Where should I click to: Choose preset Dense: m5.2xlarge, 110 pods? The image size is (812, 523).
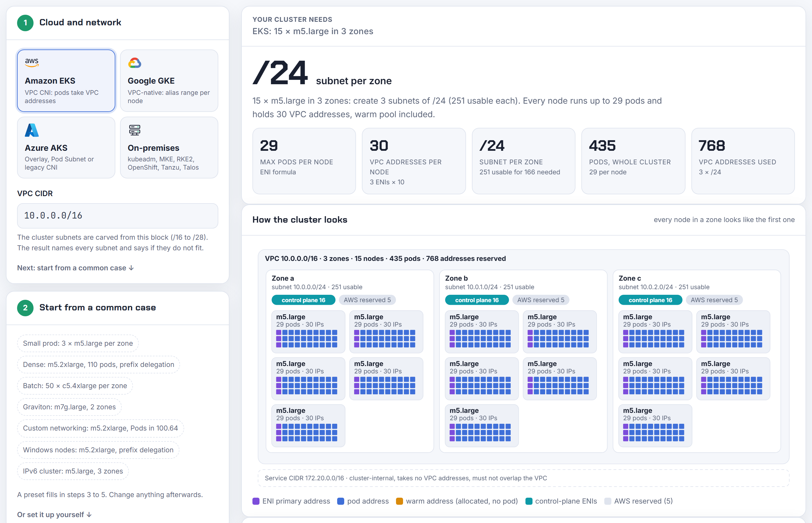(98, 364)
